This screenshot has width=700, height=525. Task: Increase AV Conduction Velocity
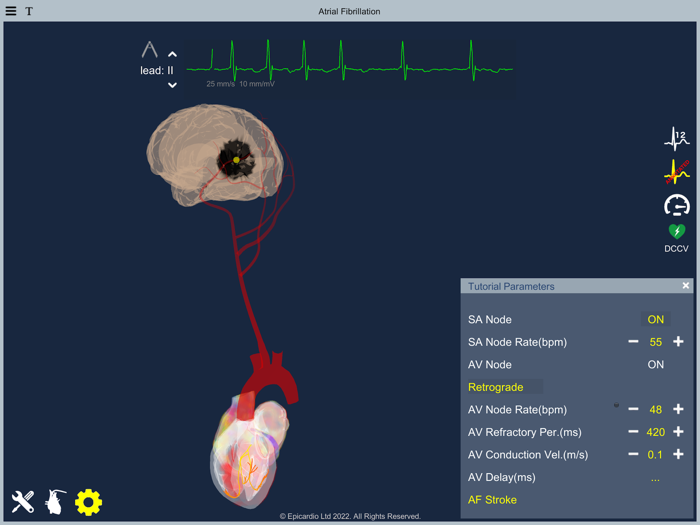coord(678,454)
